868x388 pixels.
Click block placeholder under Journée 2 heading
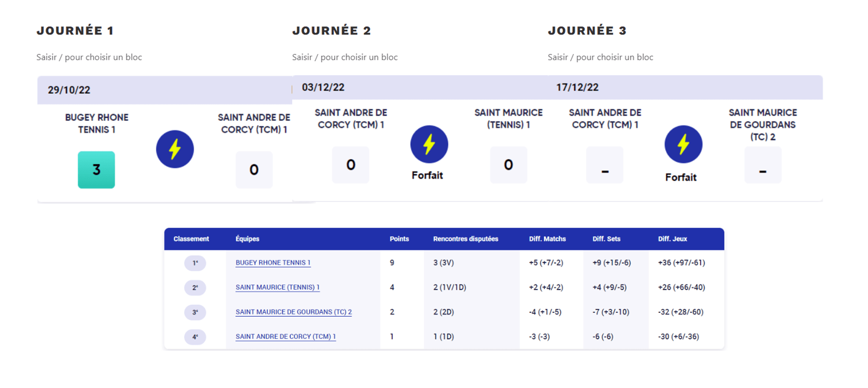345,57
